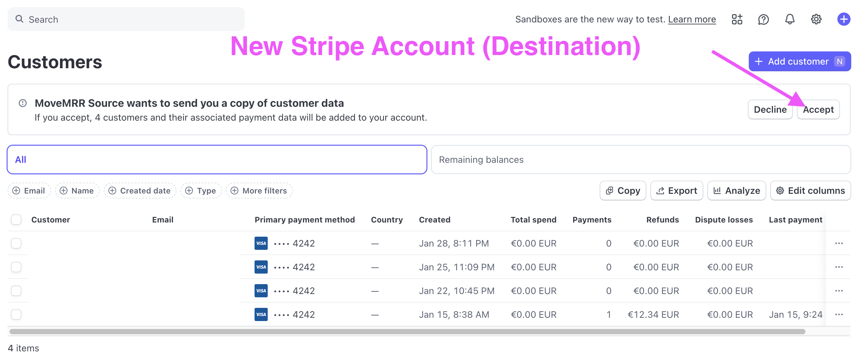Follow the Learn more link about Sandboxes
868x354 pixels.
[692, 19]
